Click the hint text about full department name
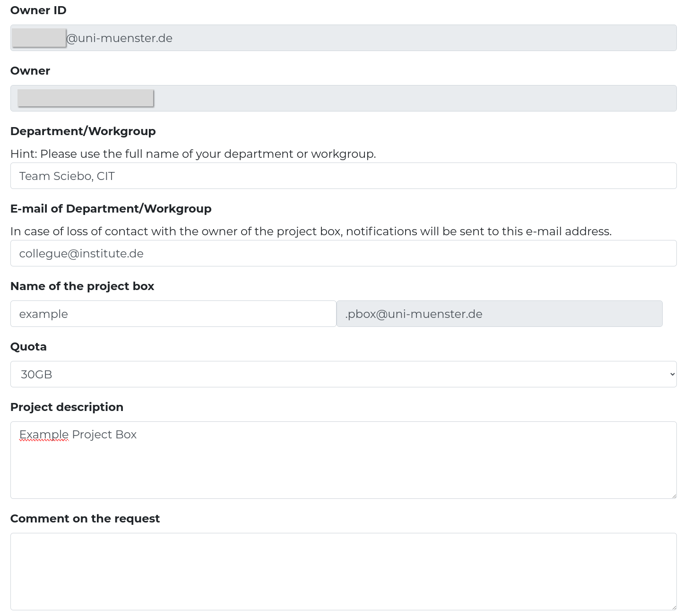692x616 pixels. [x=193, y=154]
